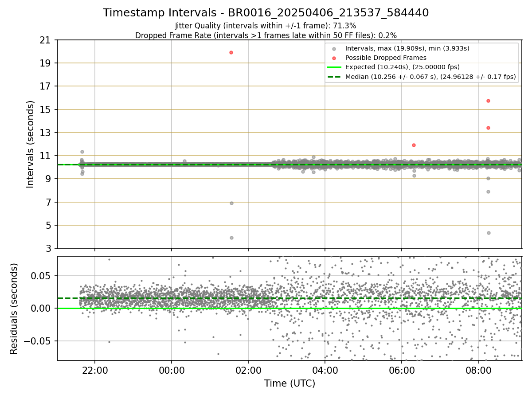Viewport: 532px width, 399px height.
Task: Click the 'Intervals (seconds)' y-axis label
Action: (31, 144)
